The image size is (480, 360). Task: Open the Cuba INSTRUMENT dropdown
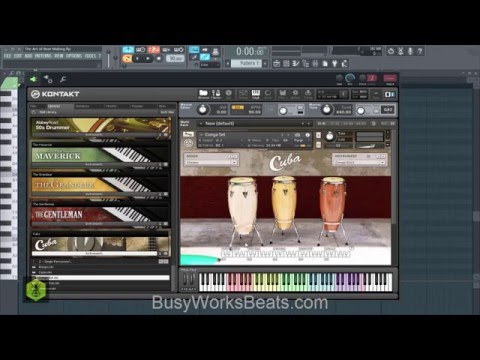coord(359,162)
